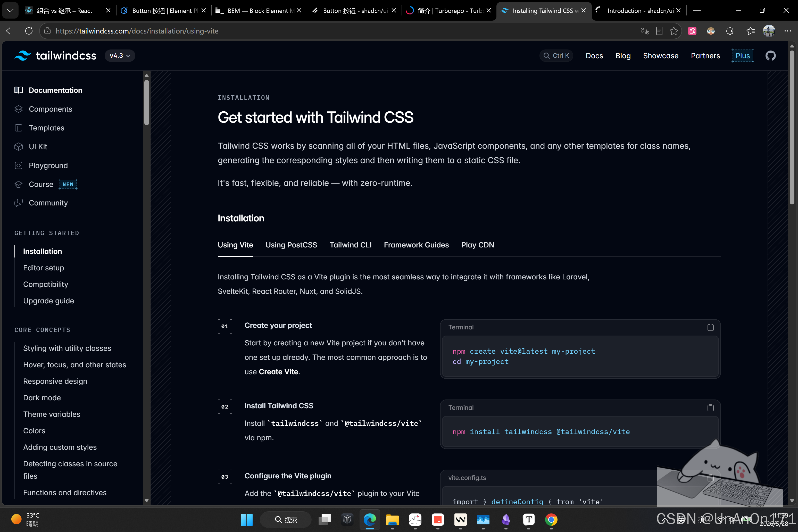View site information lock icon
This screenshot has height=532, width=798.
[x=47, y=31]
